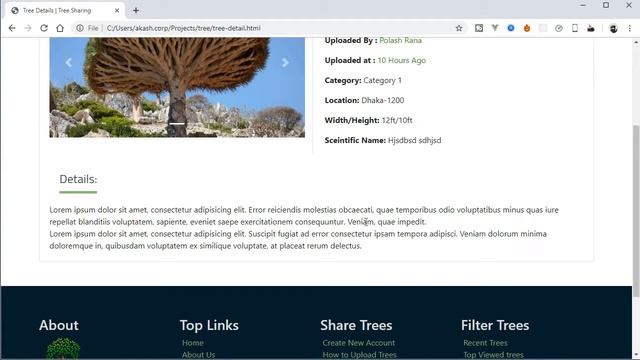Open the gray square extension icon
640x360 pixels.
coord(479,28)
